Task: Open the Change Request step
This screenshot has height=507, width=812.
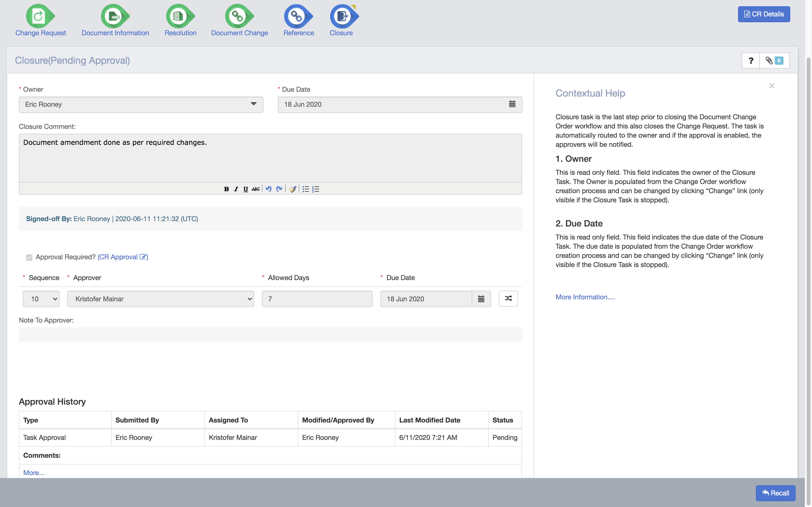Action: (x=40, y=20)
